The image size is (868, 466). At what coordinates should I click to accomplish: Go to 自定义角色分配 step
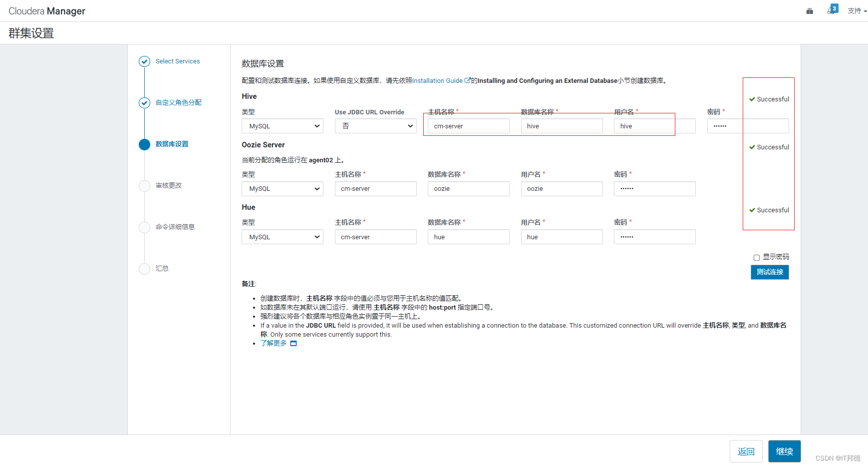(179, 103)
